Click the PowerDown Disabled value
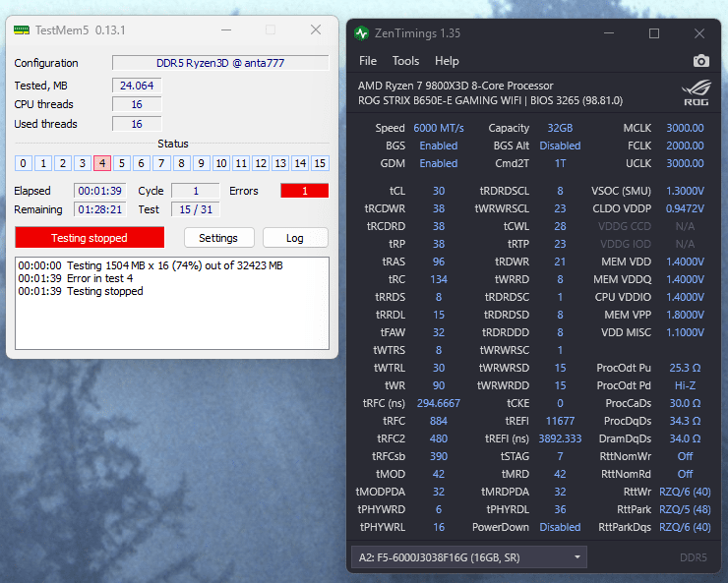Screen dimensions: 728x583 click(560, 527)
